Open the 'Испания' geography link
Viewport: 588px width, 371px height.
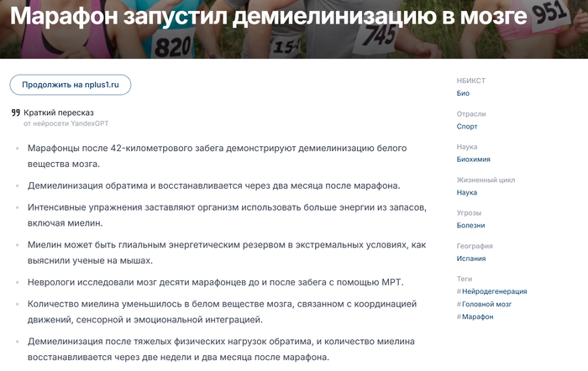click(471, 259)
